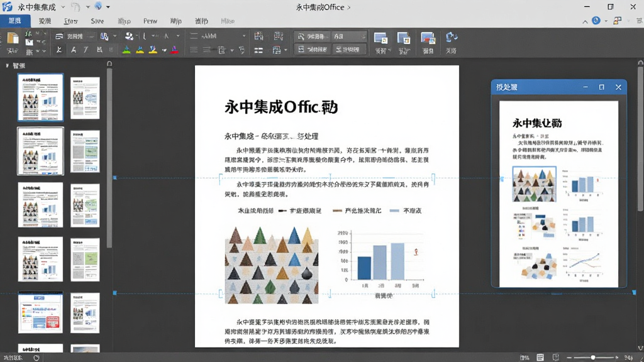Click the undo arrow icon in title bar
Screen dimensions: 644x362
75,6
